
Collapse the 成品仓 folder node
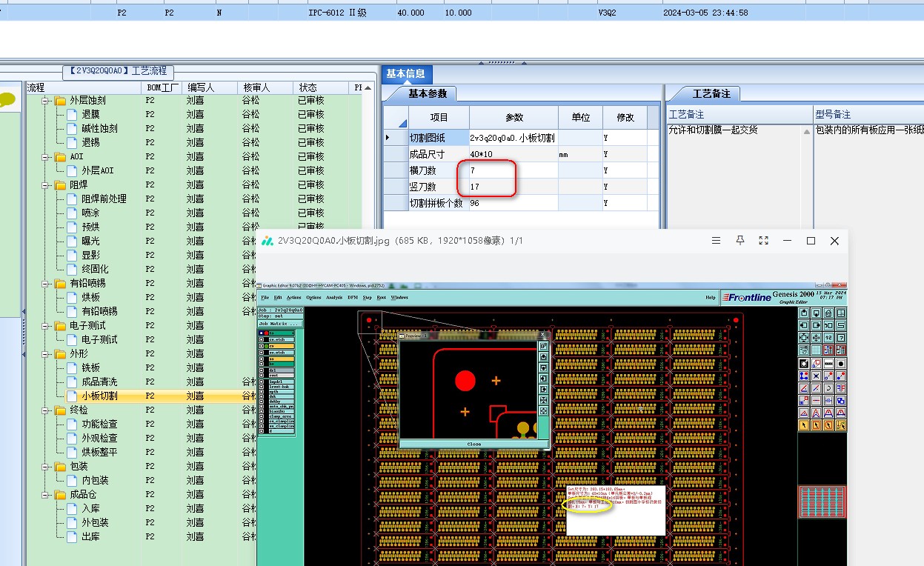(45, 495)
